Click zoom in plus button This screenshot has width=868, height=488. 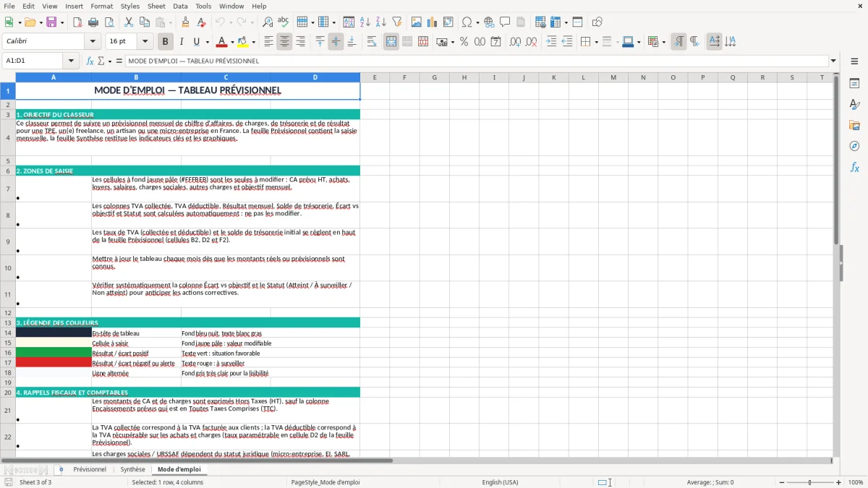tap(839, 482)
